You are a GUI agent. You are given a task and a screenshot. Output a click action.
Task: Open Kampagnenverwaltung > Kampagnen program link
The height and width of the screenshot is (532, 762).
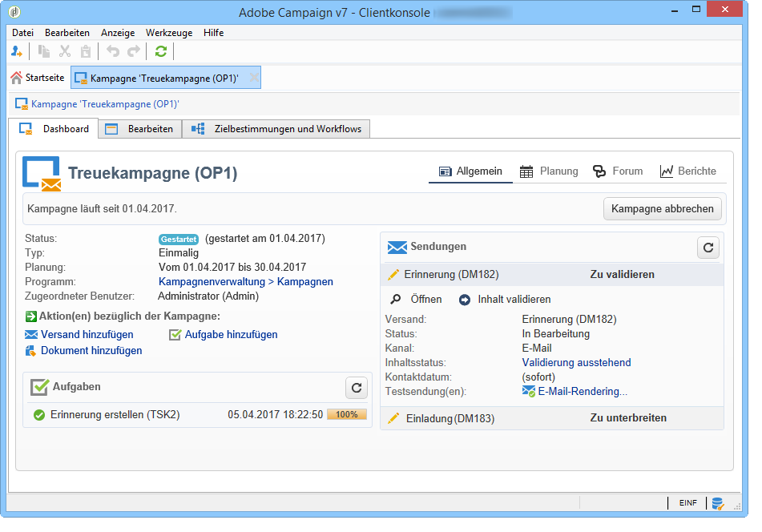pos(246,282)
